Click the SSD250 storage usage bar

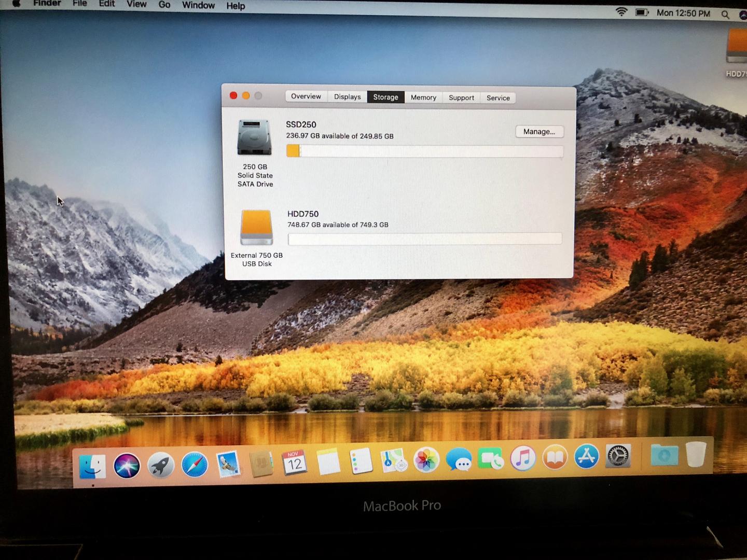pyautogui.click(x=425, y=151)
